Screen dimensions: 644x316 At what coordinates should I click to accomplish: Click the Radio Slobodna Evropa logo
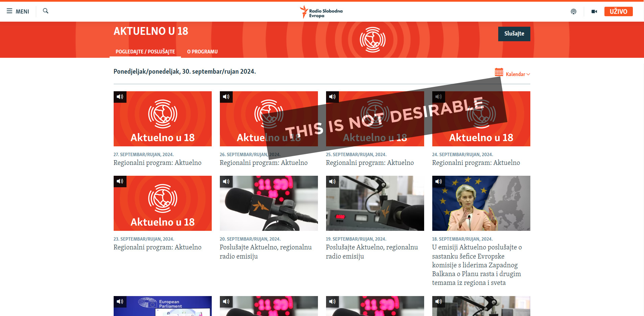point(321,12)
